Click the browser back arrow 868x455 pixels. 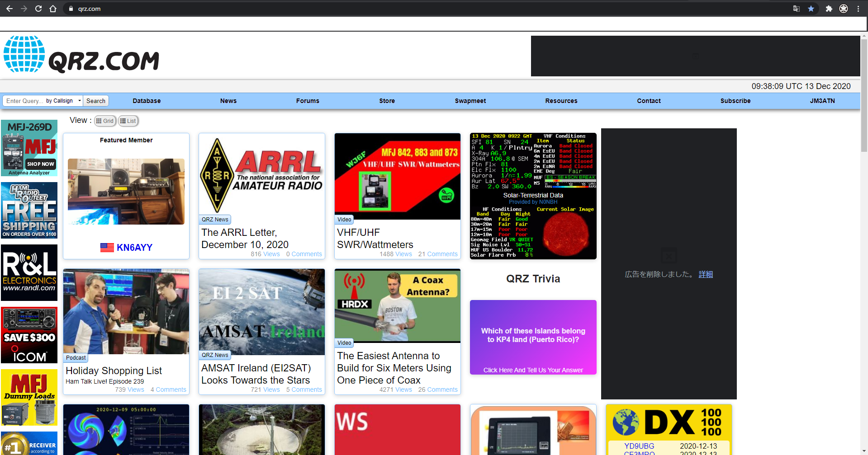9,9
